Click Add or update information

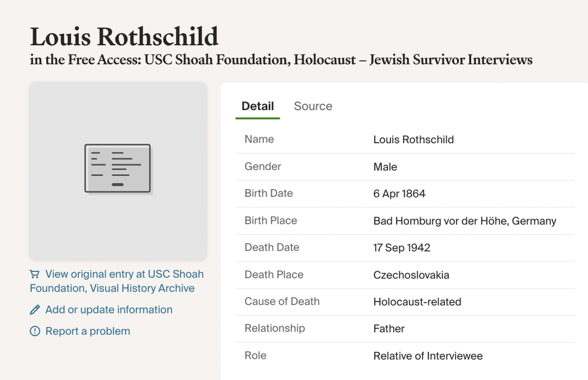108,310
